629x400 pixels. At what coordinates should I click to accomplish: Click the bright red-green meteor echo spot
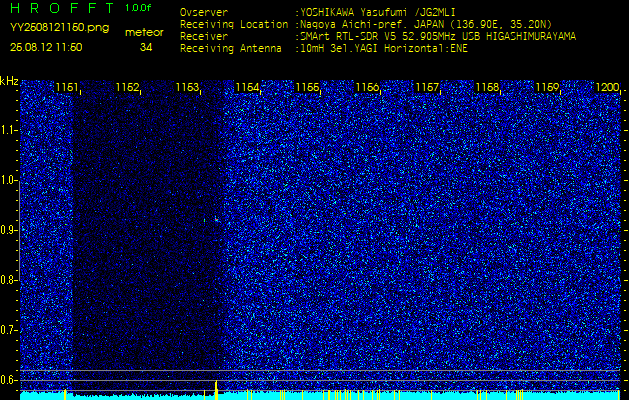point(216,220)
